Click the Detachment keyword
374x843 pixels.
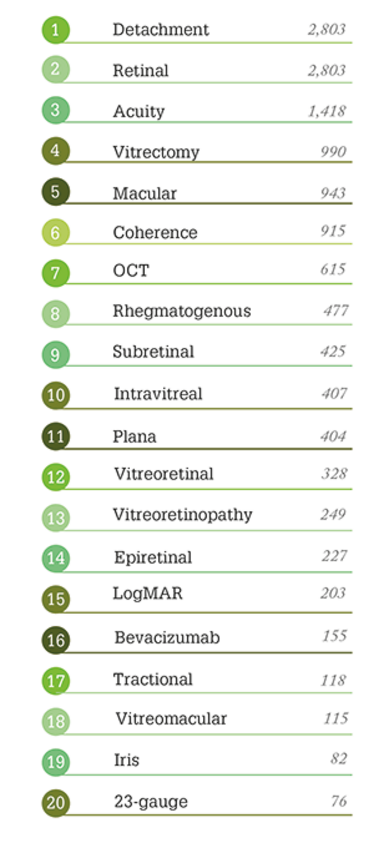point(161,29)
